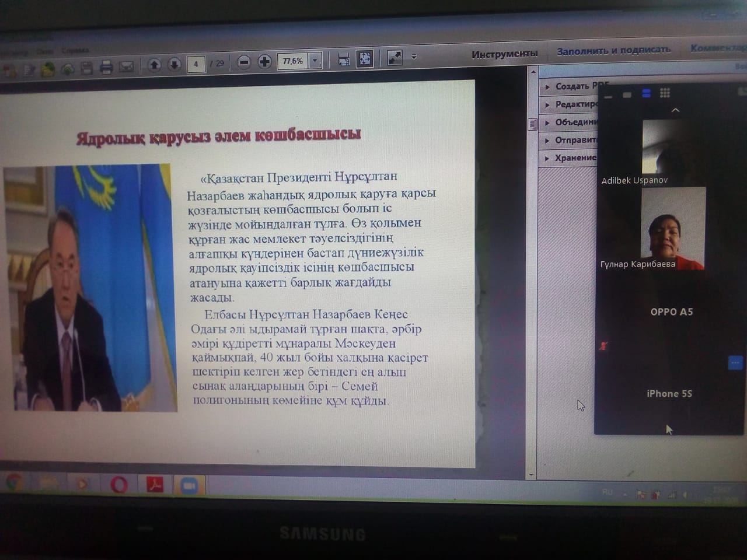
Task: Open the Заполнить и подписать tab
Action: click(613, 51)
